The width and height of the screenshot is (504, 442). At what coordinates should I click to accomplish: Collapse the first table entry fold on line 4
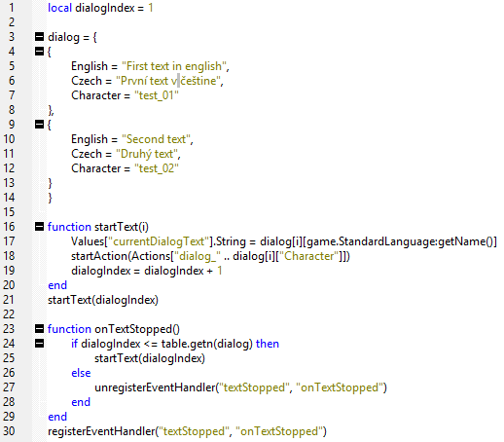tap(39, 52)
